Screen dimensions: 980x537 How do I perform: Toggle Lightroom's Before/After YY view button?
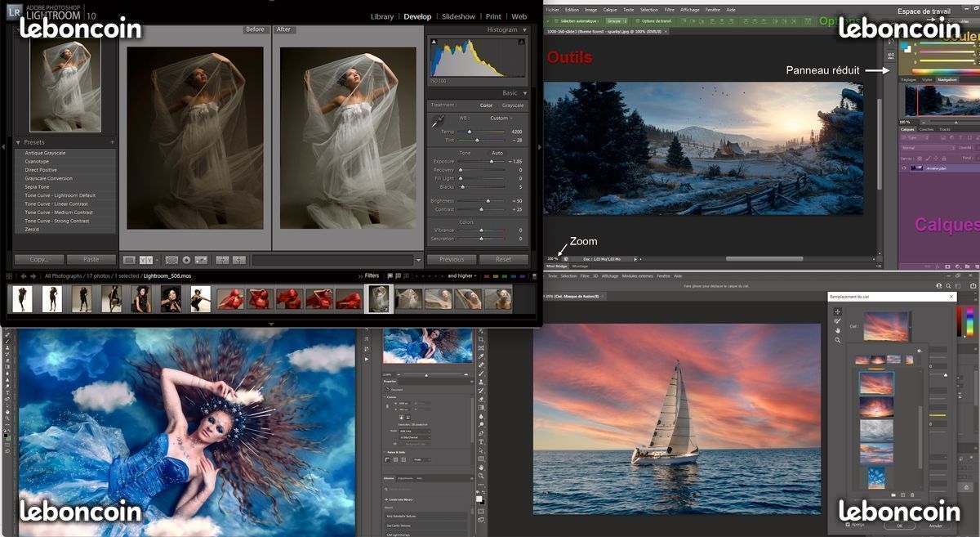(148, 260)
